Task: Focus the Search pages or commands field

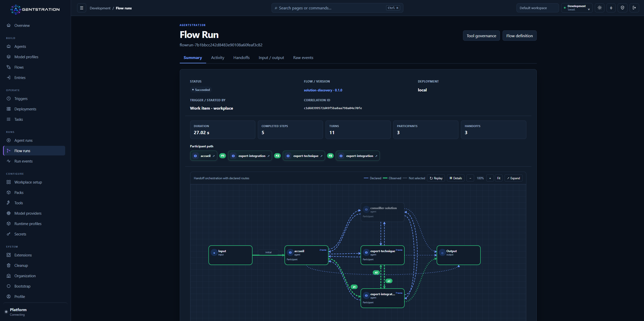Action: click(x=337, y=8)
